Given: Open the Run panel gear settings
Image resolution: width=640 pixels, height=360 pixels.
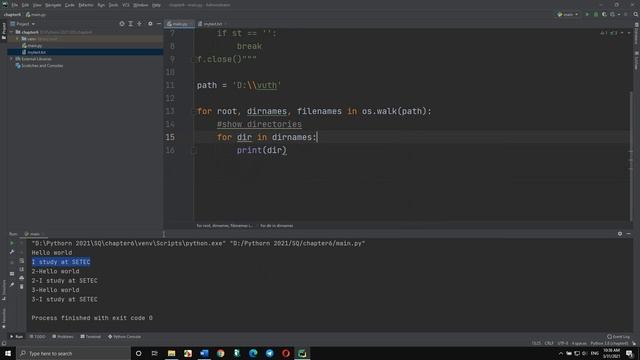Looking at the screenshot, I should click(620, 234).
